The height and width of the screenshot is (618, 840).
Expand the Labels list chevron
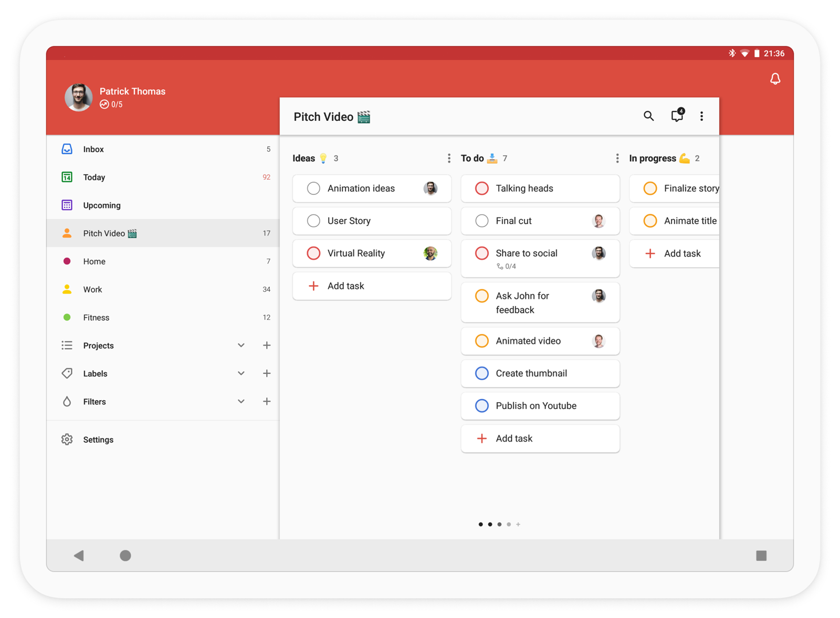pyautogui.click(x=241, y=373)
